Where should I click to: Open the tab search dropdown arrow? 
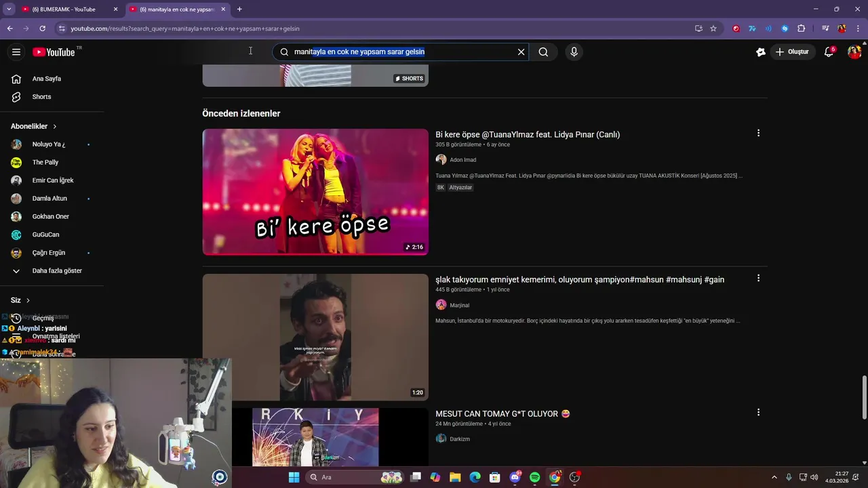tap(9, 9)
